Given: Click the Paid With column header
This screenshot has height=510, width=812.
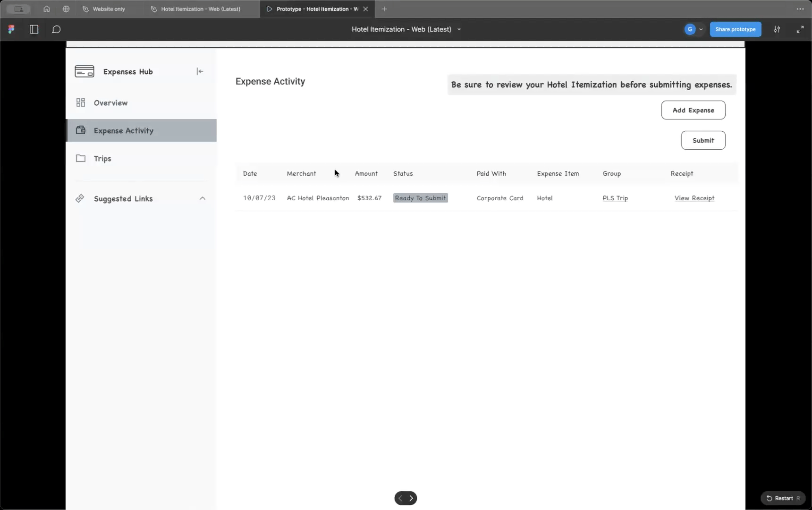Looking at the screenshot, I should tap(491, 173).
